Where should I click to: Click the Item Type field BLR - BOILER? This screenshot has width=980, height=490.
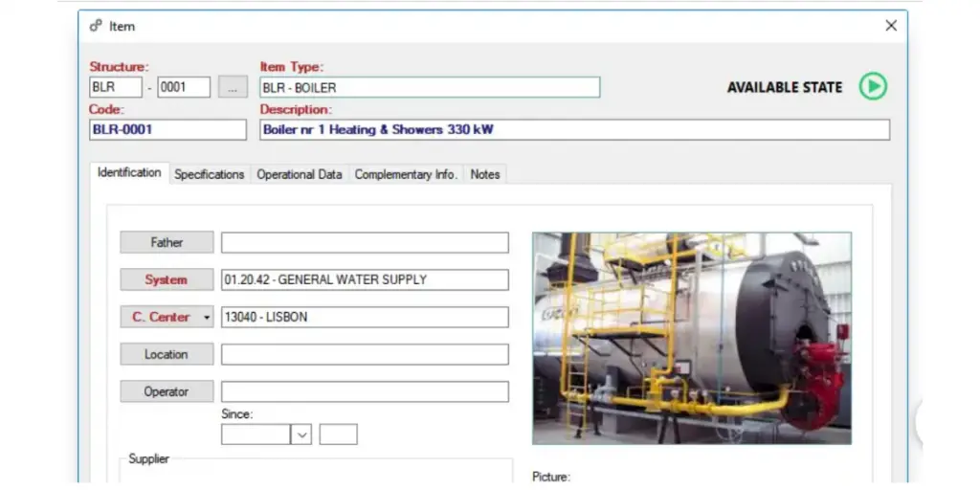[x=430, y=87]
